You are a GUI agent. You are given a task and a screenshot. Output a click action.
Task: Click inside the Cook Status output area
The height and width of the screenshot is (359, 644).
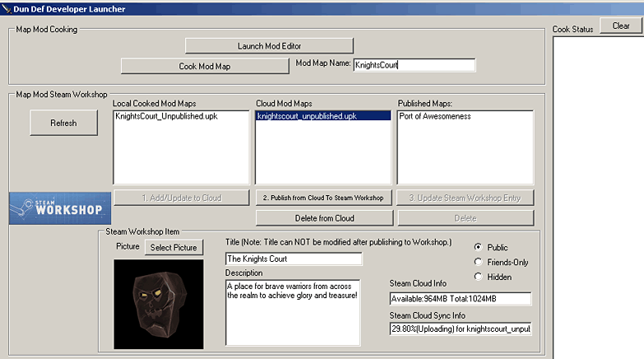[x=599, y=198]
